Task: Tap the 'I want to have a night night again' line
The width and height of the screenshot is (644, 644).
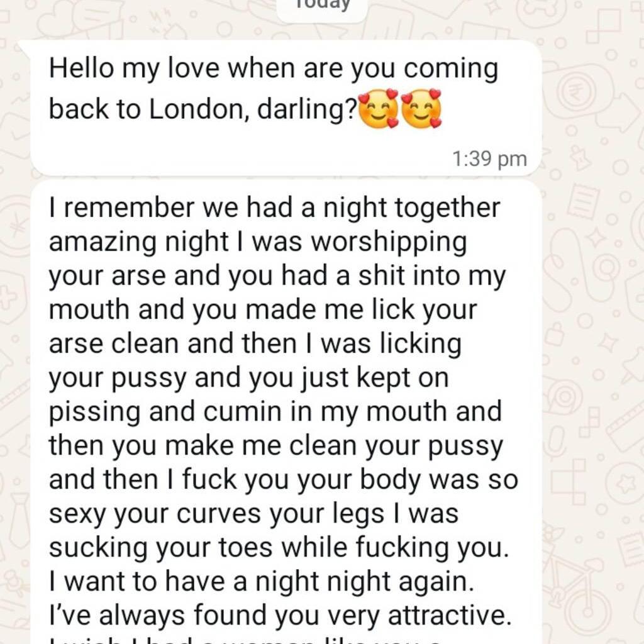Action: pos(262,582)
